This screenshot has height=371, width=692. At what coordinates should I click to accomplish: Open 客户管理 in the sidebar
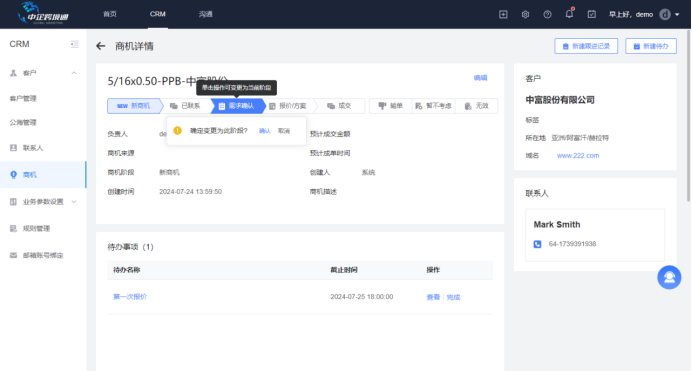point(23,98)
